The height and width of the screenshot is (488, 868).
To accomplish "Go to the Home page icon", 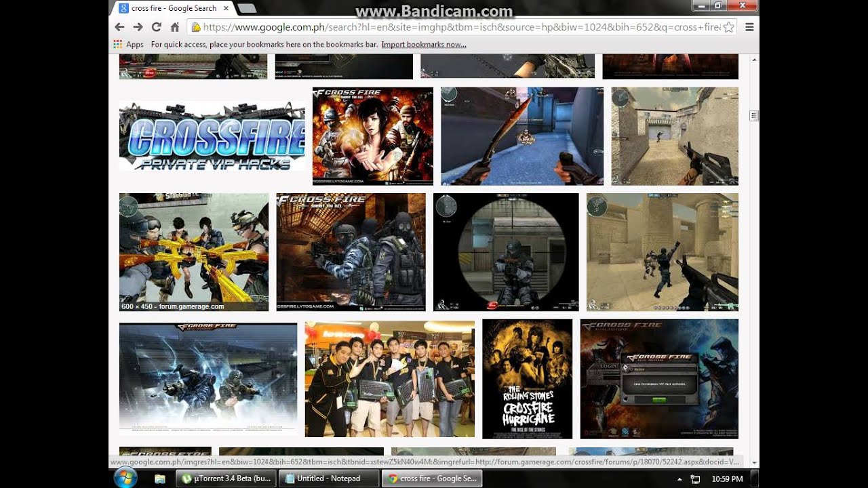I will [174, 27].
